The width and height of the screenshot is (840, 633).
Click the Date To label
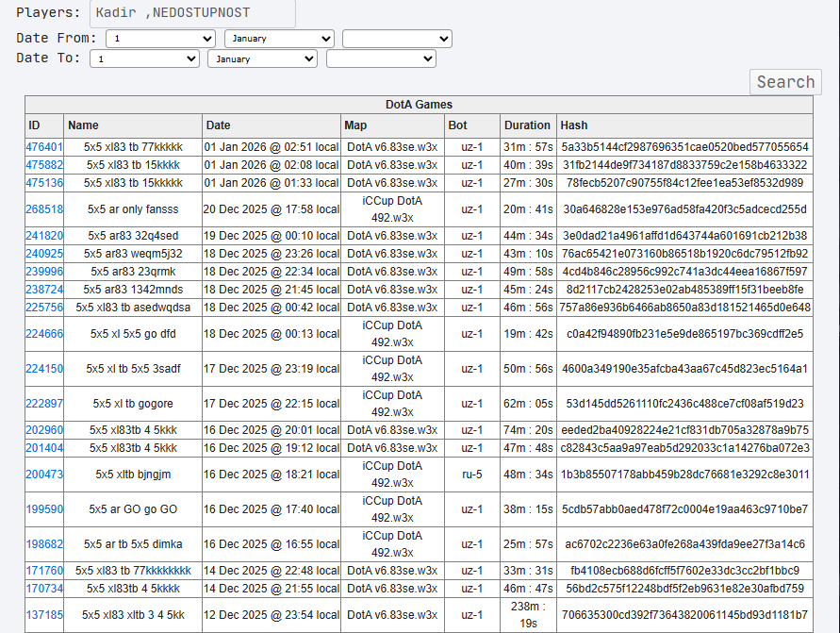point(48,58)
